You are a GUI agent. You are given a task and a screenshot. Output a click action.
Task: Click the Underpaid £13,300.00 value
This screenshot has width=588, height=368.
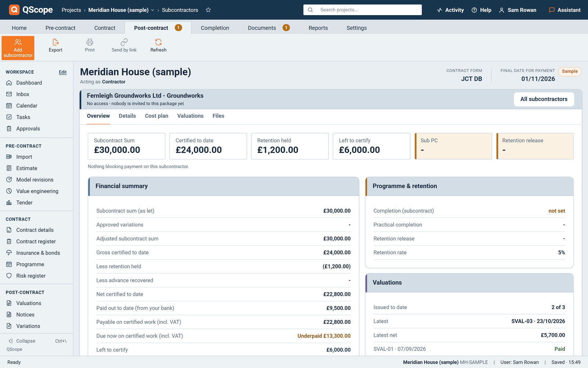click(x=324, y=336)
